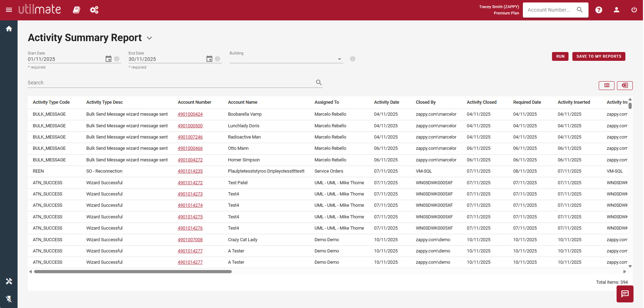Go to Home via sidebar icon
This screenshot has width=644, height=308.
(x=9, y=29)
